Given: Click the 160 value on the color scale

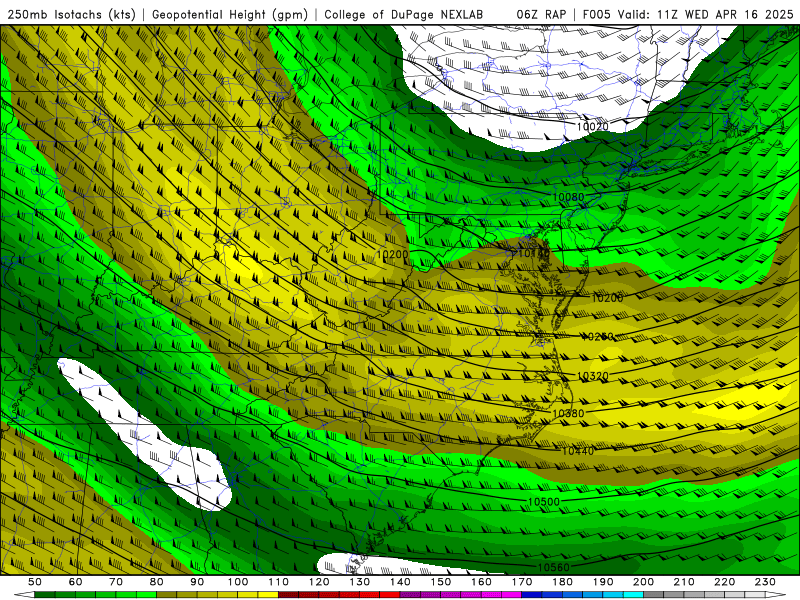Looking at the screenshot, I should pos(481,582).
